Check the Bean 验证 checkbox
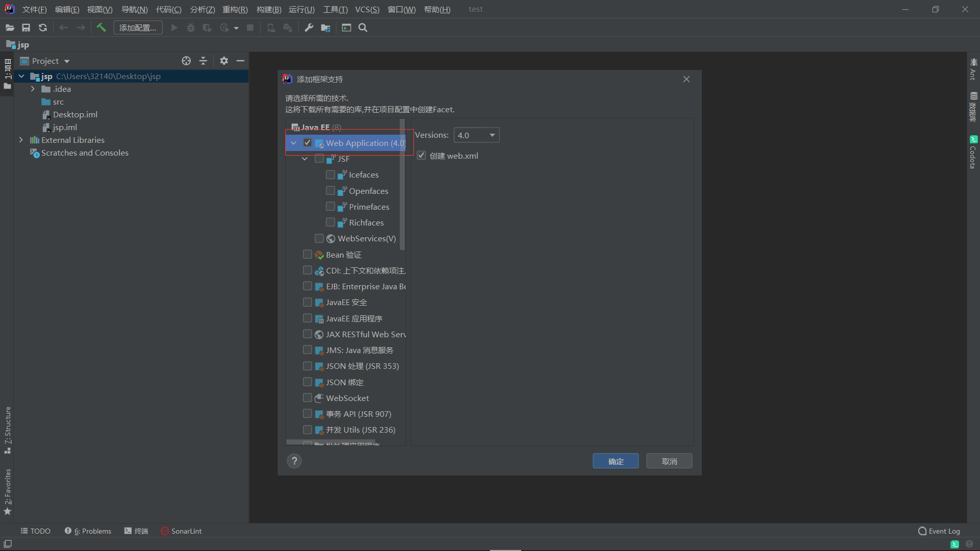This screenshot has height=551, width=980. 307,254
